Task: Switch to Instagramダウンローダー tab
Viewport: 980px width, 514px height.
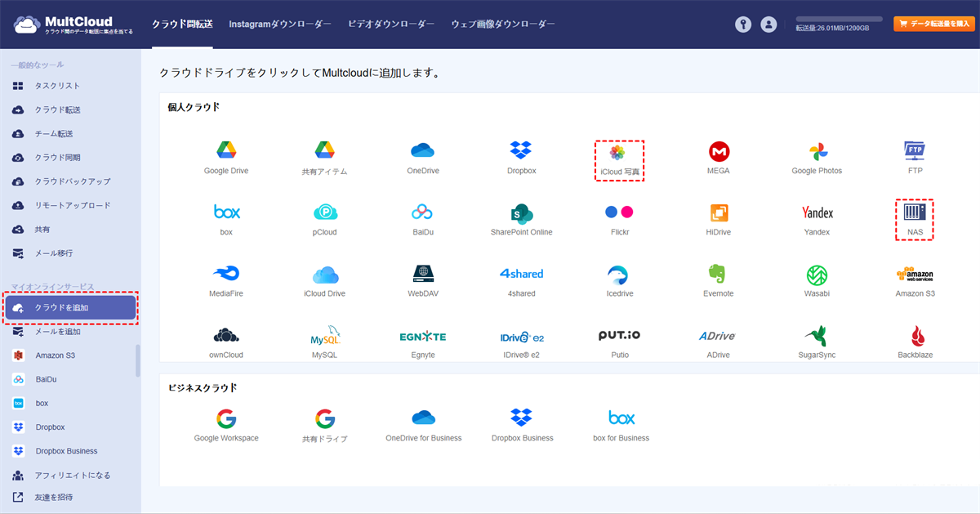Action: 280,25
